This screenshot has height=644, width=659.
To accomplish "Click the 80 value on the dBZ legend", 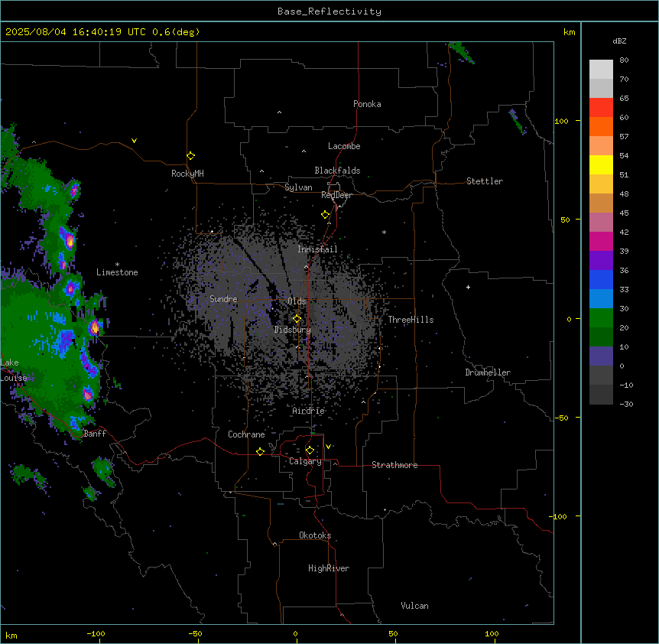I will click(x=624, y=60).
